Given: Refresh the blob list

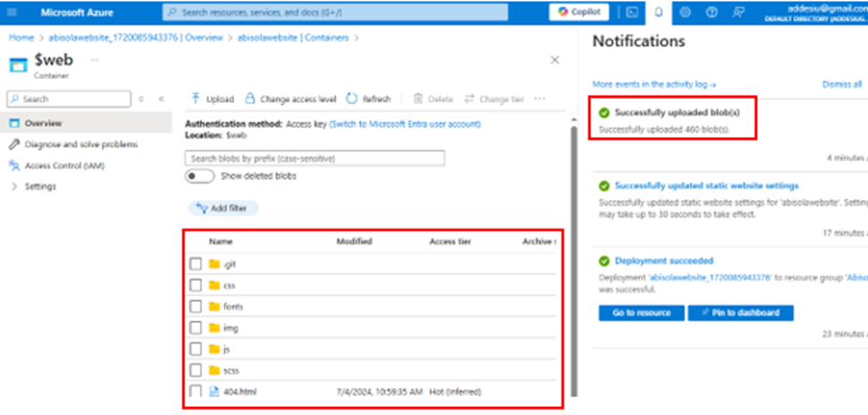Looking at the screenshot, I should coord(369,99).
